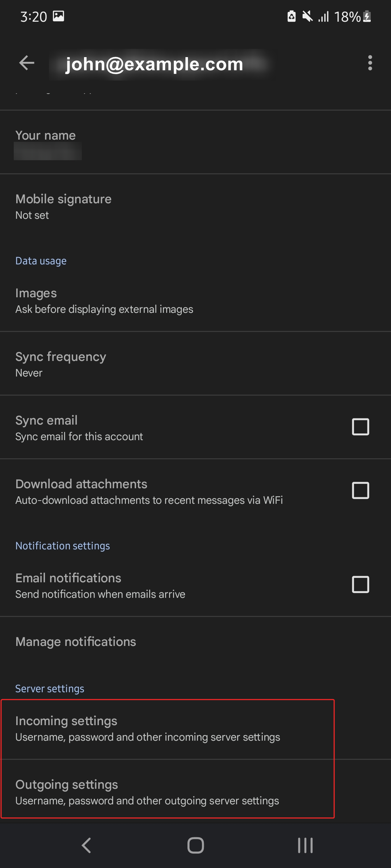Open Outgoing settings for server
The width and height of the screenshot is (391, 868).
tap(167, 792)
